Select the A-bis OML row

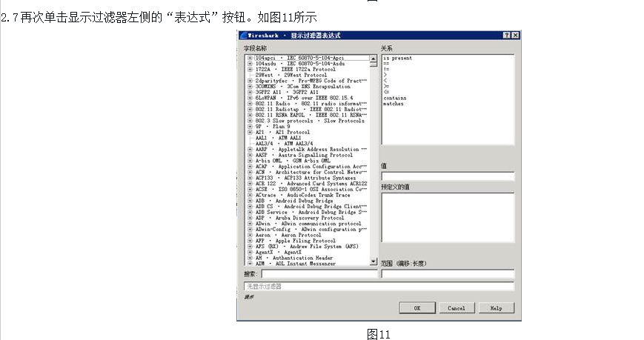(293, 161)
